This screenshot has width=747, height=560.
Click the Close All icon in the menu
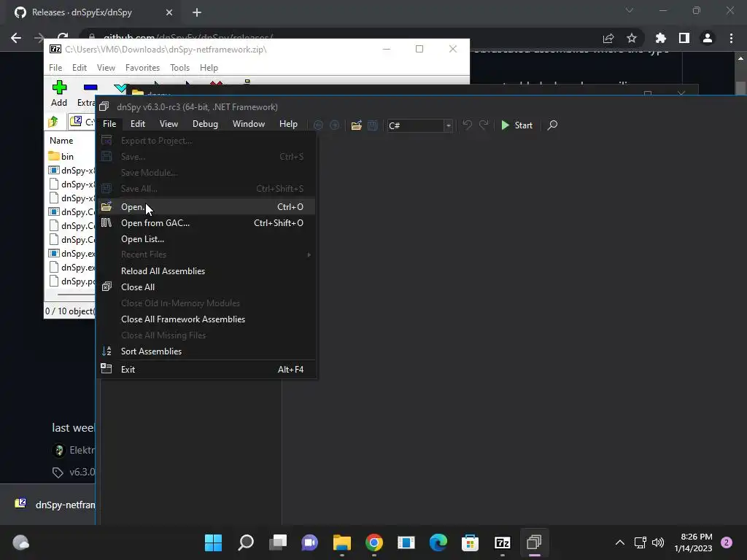tap(107, 287)
